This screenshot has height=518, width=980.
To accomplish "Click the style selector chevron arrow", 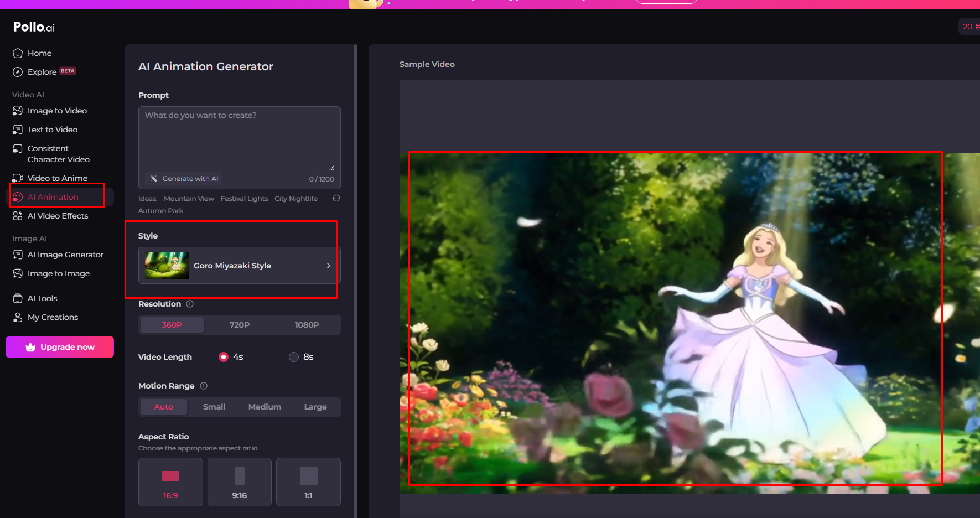I will point(329,266).
